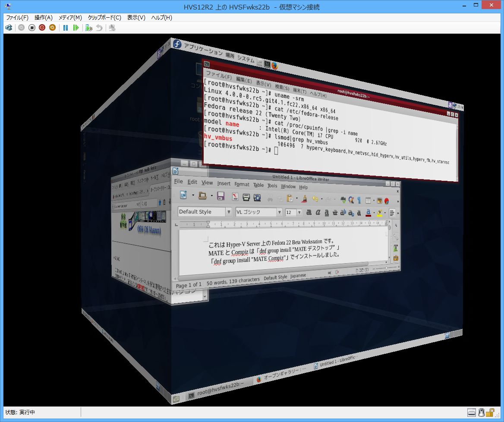Viewport: 504px width, 422px height.
Task: Export directly as PDF in Writer
Action: tap(235, 197)
